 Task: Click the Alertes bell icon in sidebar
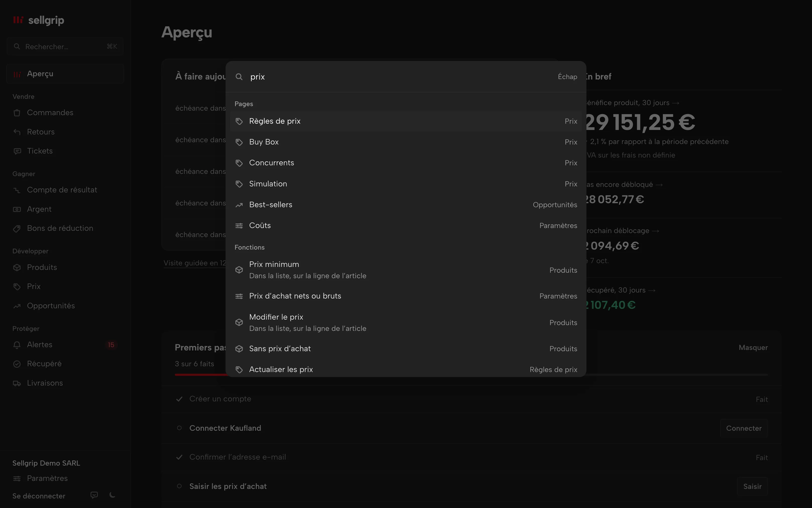click(x=17, y=345)
